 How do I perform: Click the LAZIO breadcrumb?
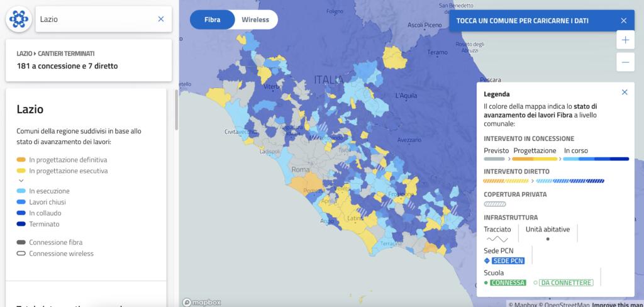click(24, 54)
